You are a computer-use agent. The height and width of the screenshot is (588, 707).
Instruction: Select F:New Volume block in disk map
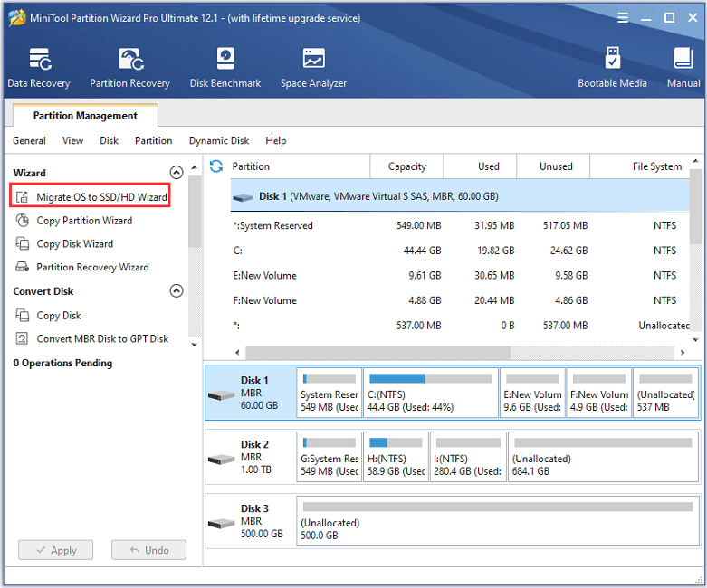tap(598, 393)
